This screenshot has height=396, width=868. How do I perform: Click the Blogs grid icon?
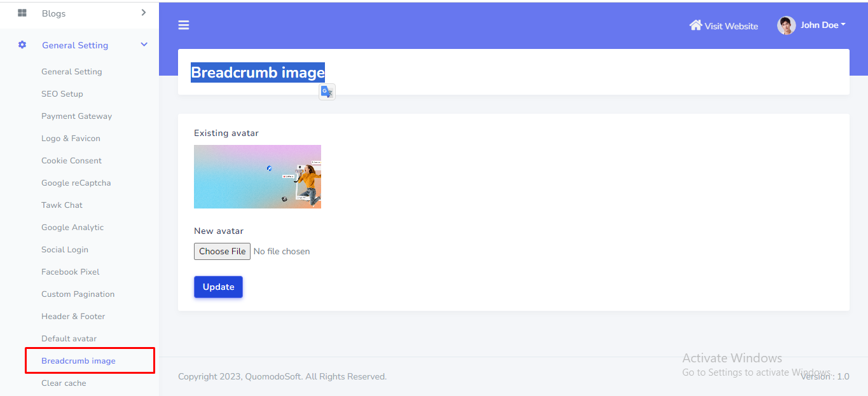(x=22, y=13)
